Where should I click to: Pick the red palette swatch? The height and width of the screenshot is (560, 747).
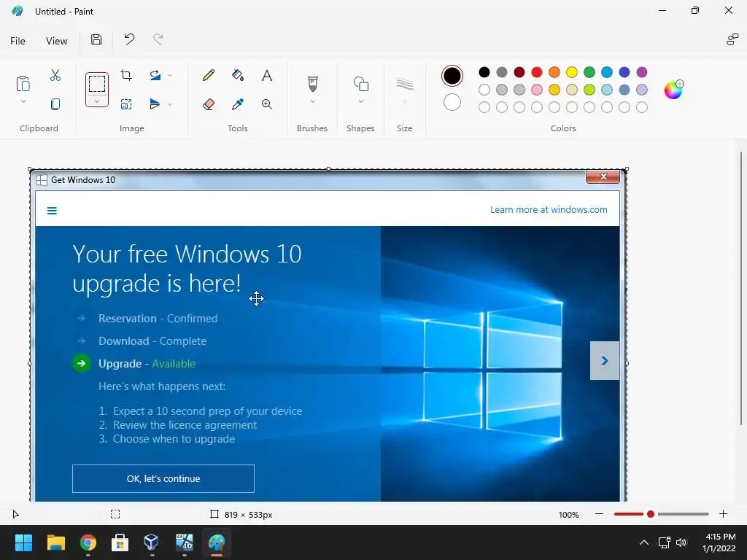(x=536, y=72)
